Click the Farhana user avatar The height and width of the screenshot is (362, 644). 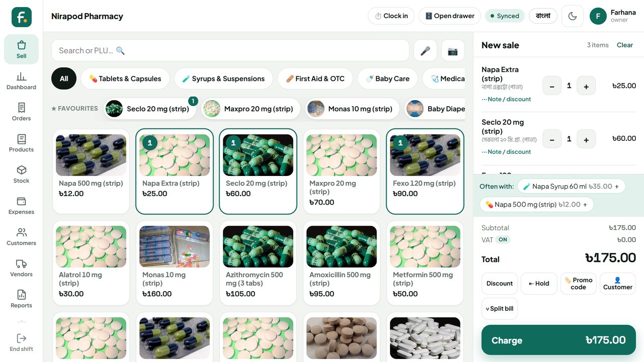(x=598, y=16)
